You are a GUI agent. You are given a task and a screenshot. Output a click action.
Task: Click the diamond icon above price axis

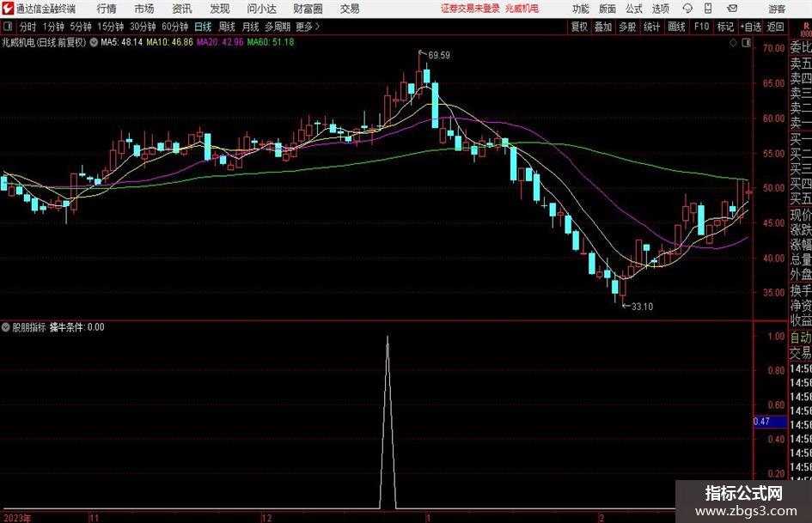coord(733,43)
